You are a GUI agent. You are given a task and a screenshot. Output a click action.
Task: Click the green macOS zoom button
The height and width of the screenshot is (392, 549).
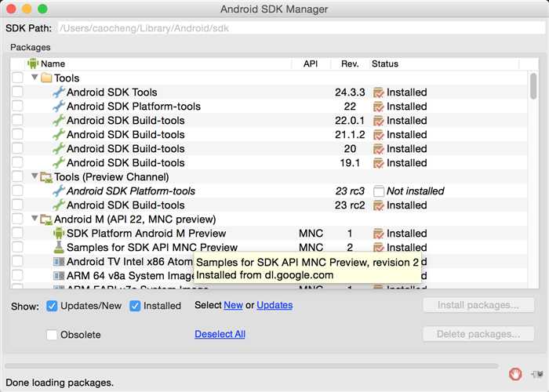[x=42, y=9]
